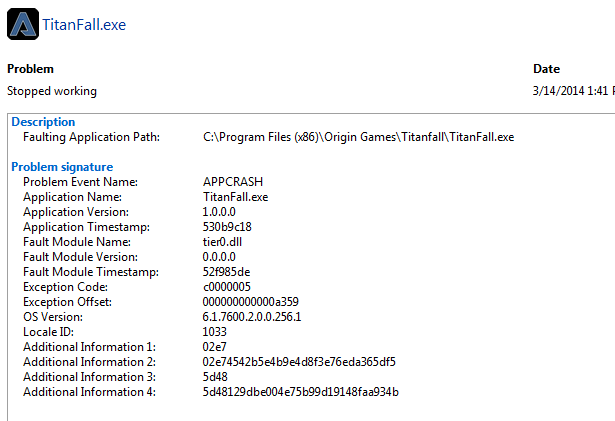The width and height of the screenshot is (615, 421).
Task: Click the Description section heading
Action: (x=43, y=122)
